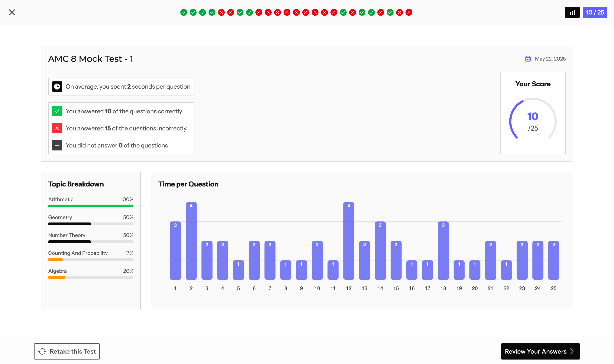Image resolution: width=614 pixels, height=364 pixels.
Task: Open the bar chart stats icon
Action: (x=572, y=12)
